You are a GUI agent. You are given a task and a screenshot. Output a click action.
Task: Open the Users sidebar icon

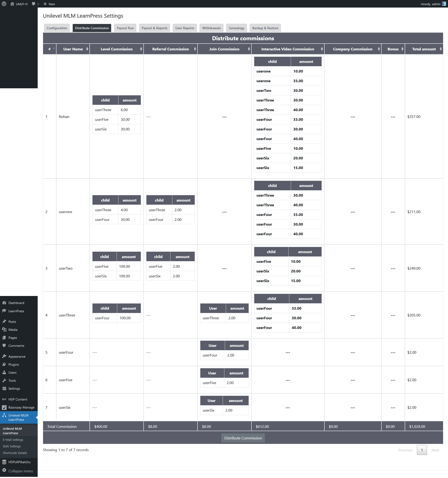4,372
